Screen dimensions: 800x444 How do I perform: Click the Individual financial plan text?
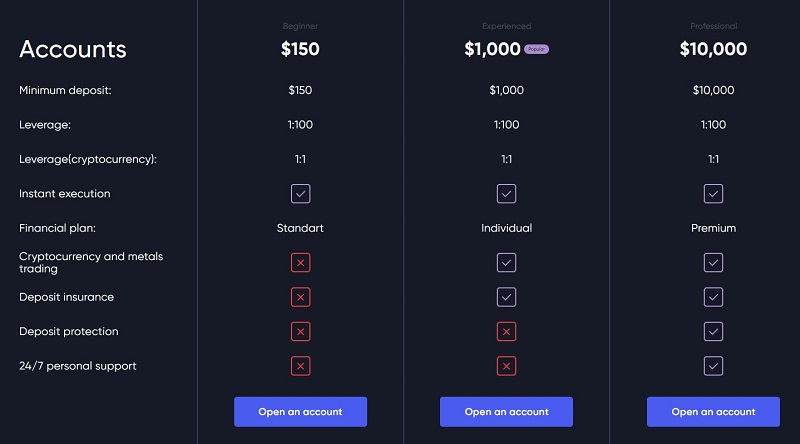click(506, 228)
